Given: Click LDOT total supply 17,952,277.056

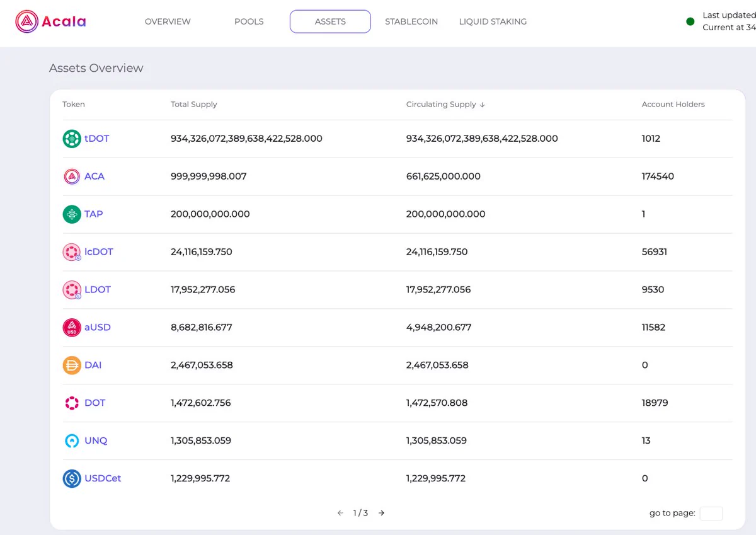Looking at the screenshot, I should click(x=203, y=290).
